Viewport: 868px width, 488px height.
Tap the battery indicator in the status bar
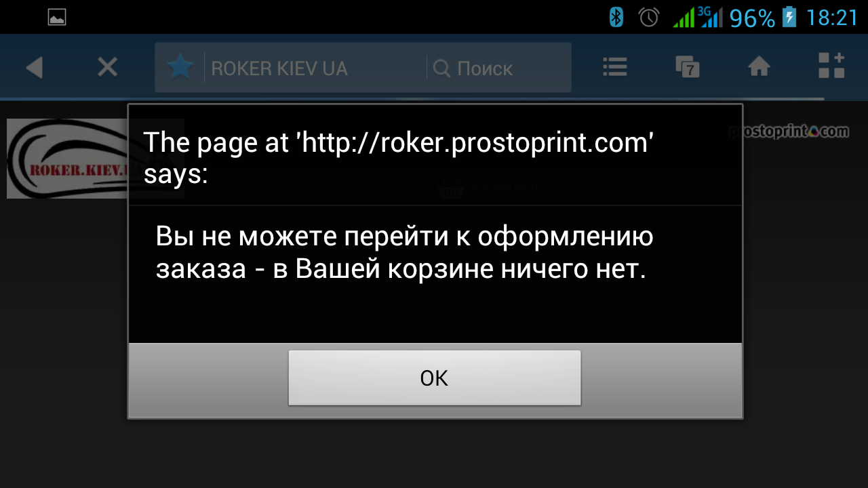(x=789, y=17)
